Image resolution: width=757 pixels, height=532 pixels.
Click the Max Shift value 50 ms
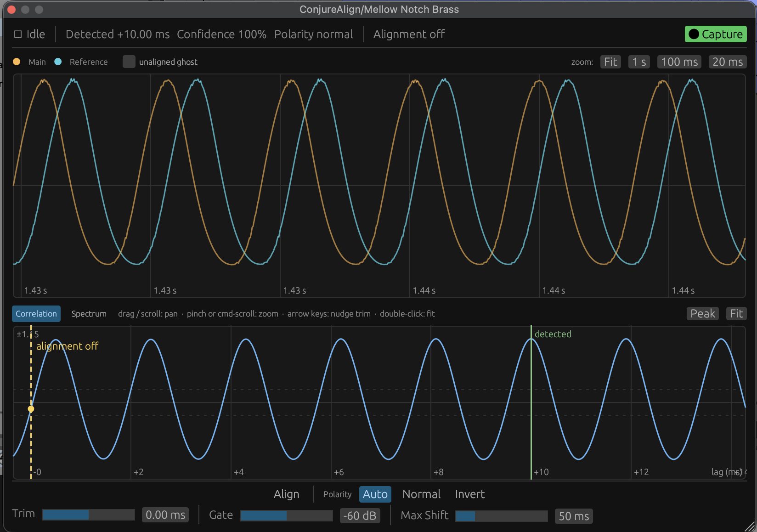(x=574, y=516)
